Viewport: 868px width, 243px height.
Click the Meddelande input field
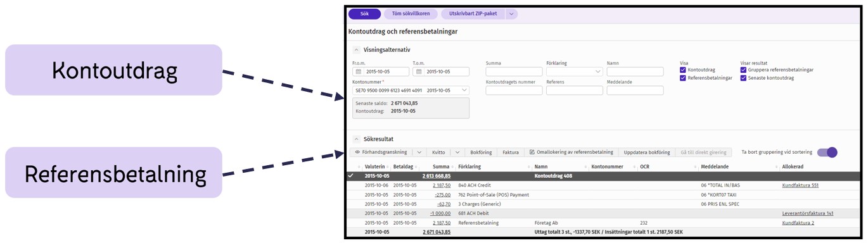click(635, 90)
